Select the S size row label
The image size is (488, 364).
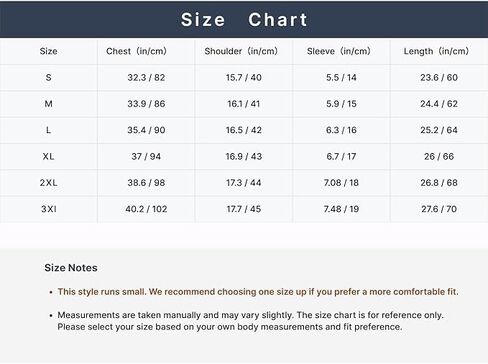point(48,78)
